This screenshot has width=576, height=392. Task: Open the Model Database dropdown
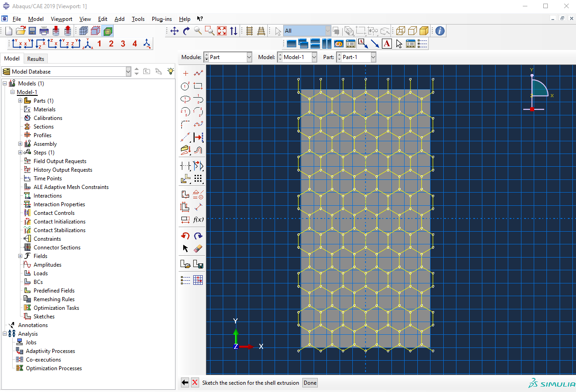point(128,72)
